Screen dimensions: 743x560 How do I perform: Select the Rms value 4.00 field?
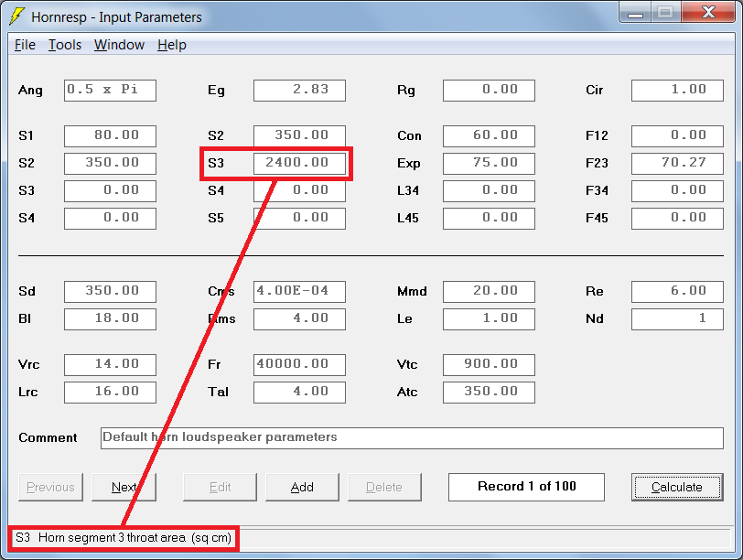(x=299, y=319)
